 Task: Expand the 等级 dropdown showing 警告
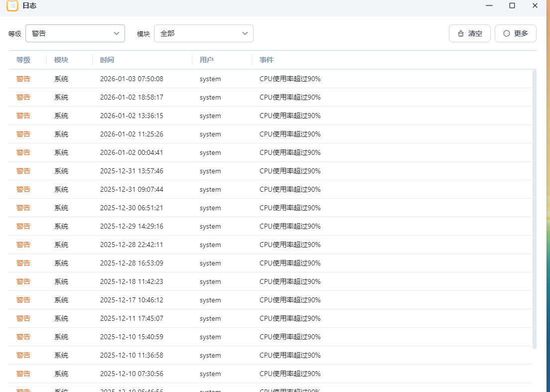(x=75, y=33)
